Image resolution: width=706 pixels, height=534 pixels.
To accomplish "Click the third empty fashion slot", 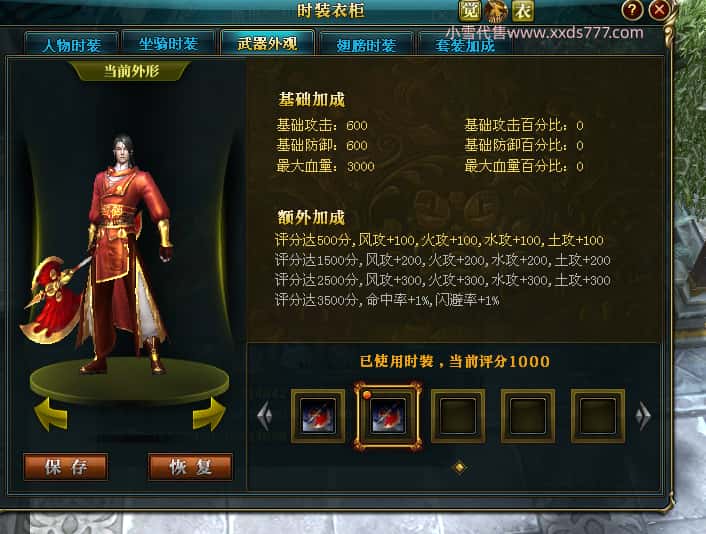I will click(x=458, y=416).
